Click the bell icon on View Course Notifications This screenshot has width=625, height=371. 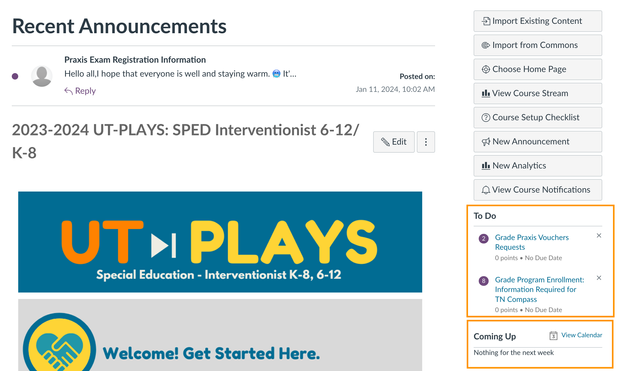point(485,190)
